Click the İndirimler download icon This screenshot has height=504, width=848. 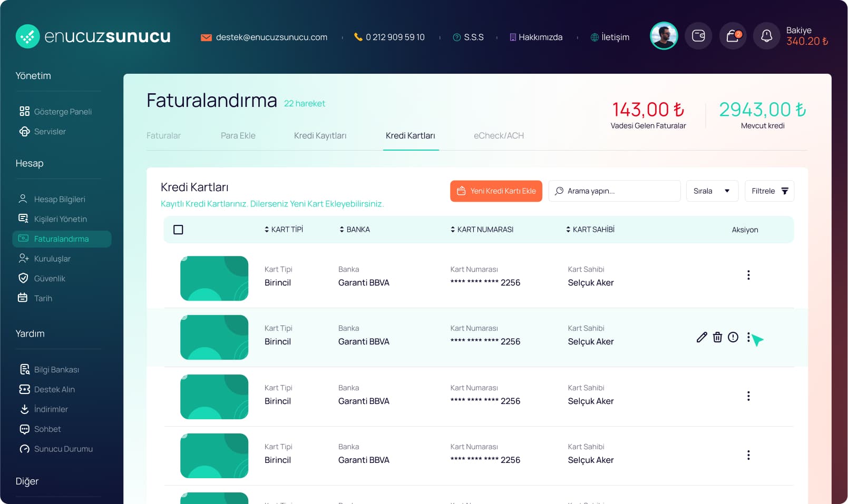[x=24, y=409]
